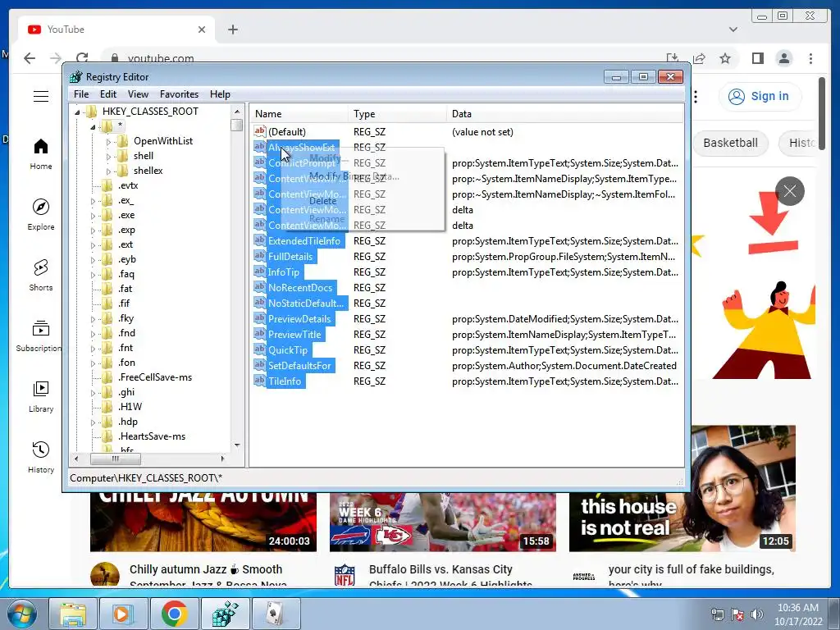Expand the .hdp key

click(94, 422)
